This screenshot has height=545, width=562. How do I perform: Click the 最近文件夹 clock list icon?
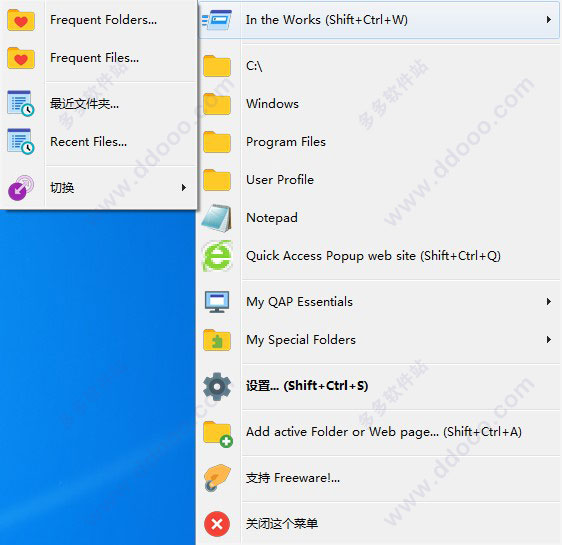(x=21, y=104)
